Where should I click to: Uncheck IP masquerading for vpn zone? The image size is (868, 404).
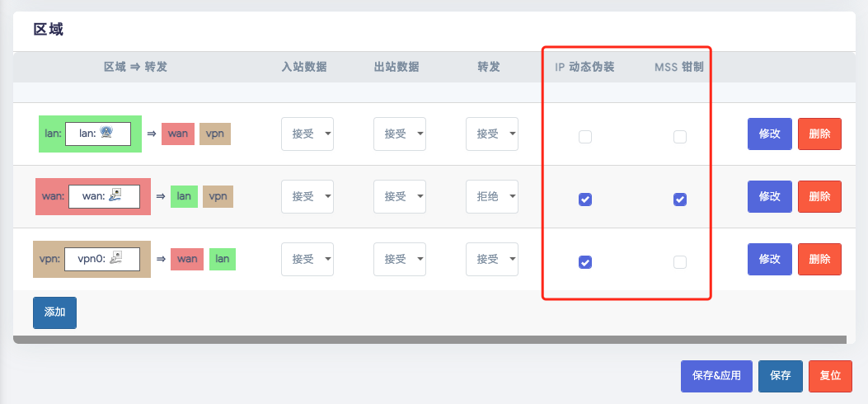(x=585, y=262)
